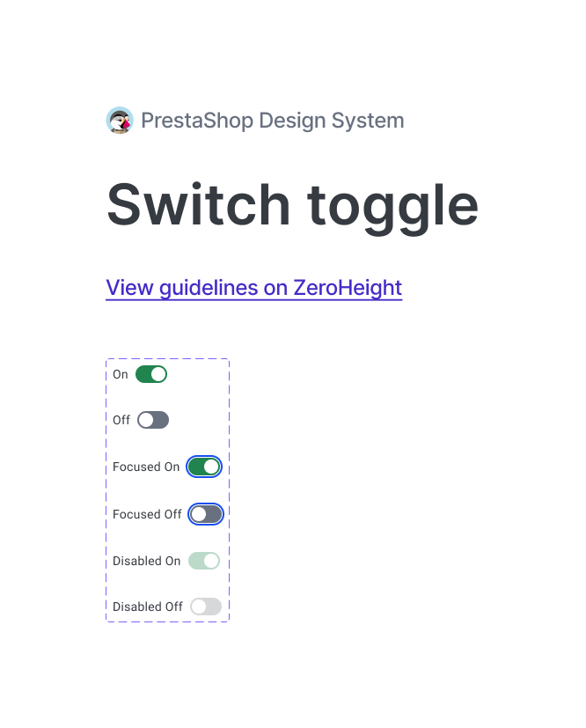Click the white knob of Disabled Off switch
The width and height of the screenshot is (586, 728).
(x=199, y=607)
